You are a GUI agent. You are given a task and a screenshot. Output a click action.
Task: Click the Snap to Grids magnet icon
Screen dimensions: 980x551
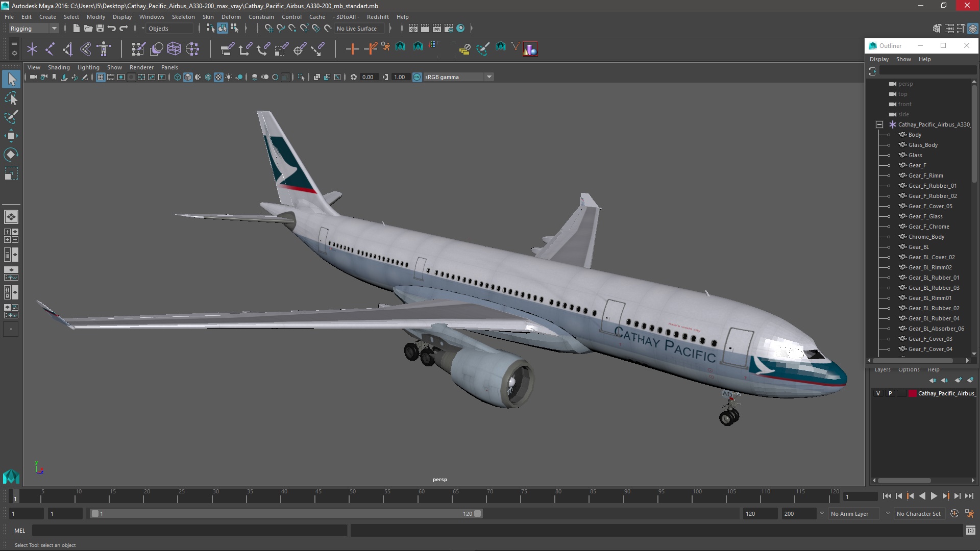point(268,29)
